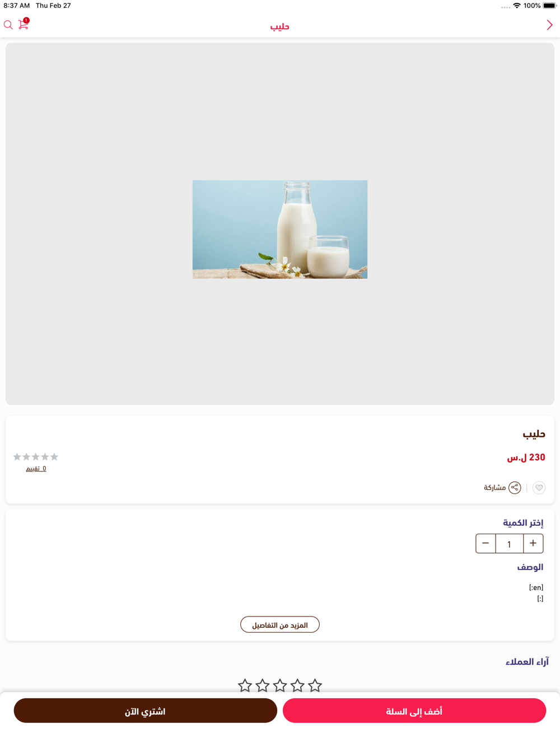560x747 pixels.
Task: Open the 0 تقييم reviews link
Action: (36, 468)
